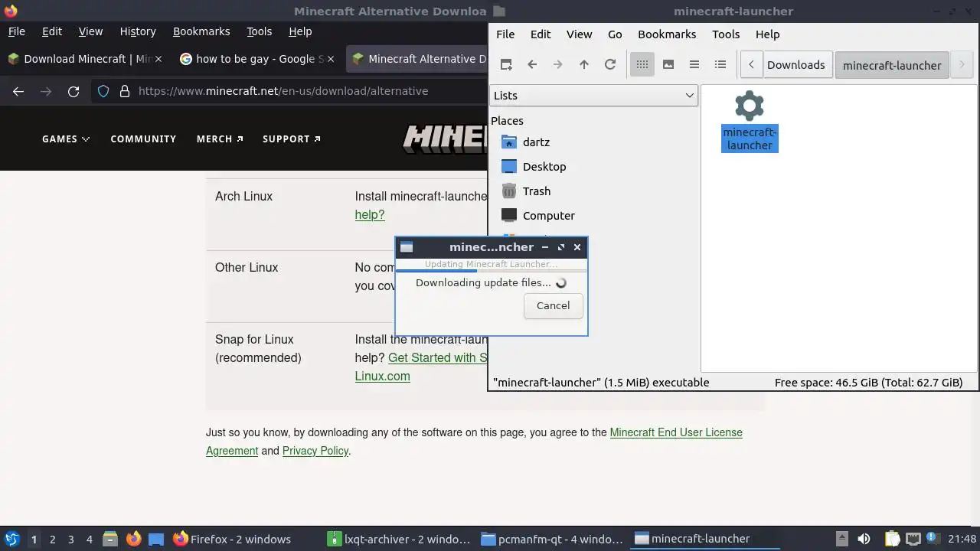Viewport: 980px width, 551px height.
Task: Switch to compact list view
Action: click(x=694, y=64)
